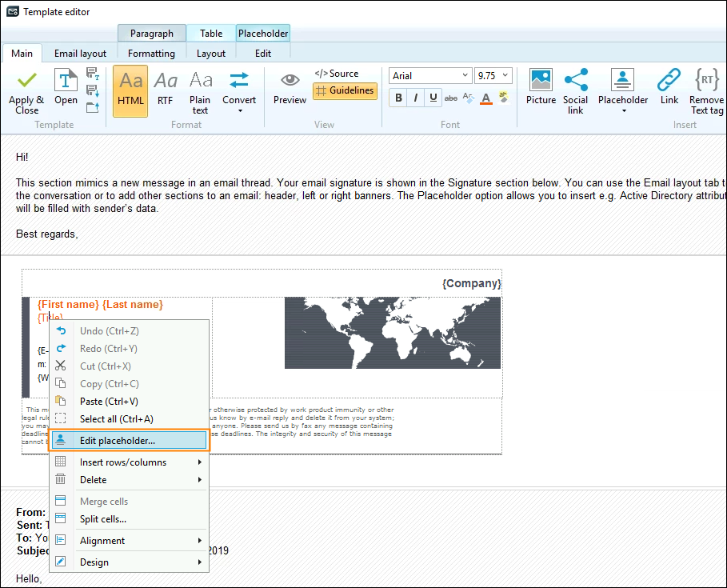Toggle the Guidelines view option
The image size is (727, 588).
point(345,90)
